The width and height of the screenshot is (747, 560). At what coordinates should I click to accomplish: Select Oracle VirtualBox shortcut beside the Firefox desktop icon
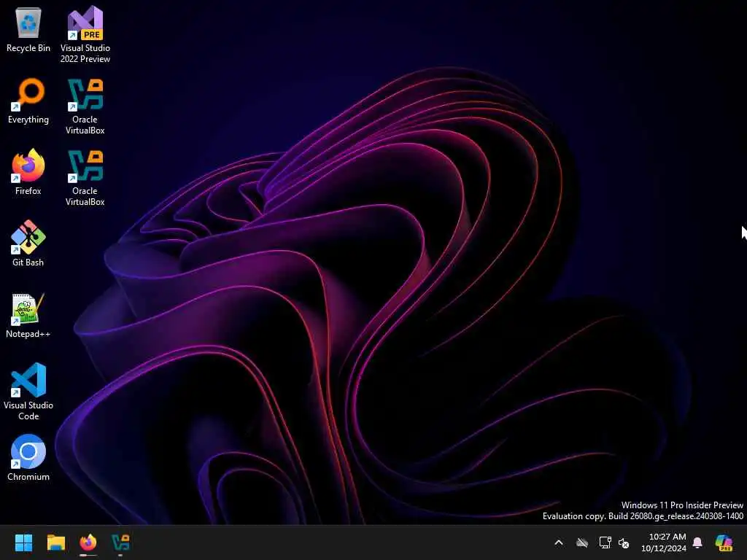click(x=85, y=178)
